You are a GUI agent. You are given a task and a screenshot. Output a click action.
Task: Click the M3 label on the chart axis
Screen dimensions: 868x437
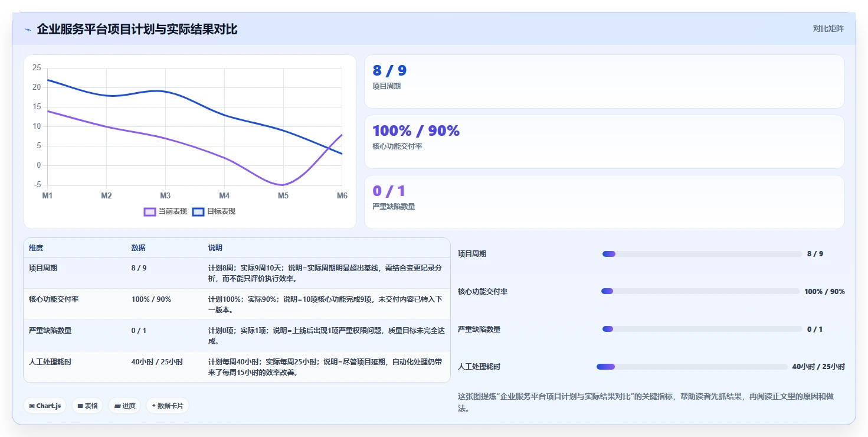coord(165,195)
